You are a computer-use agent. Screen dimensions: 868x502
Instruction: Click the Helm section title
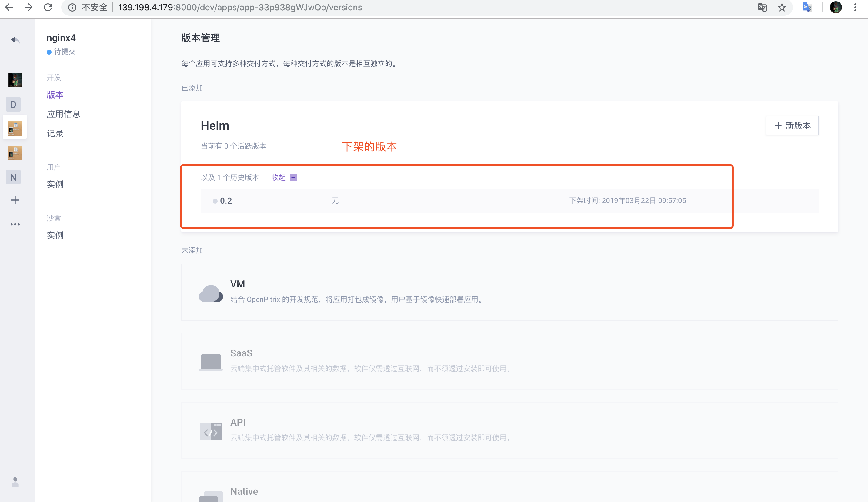click(215, 125)
